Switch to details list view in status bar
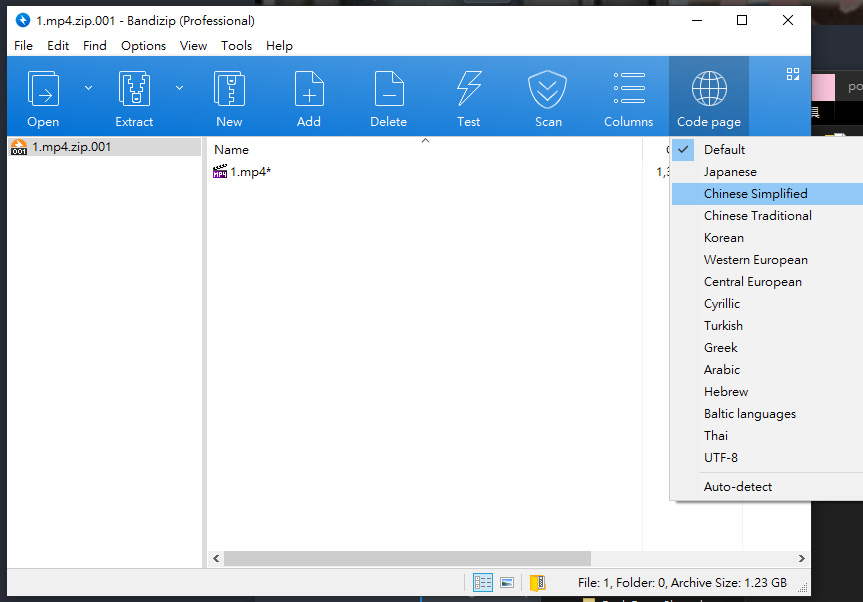Viewport: 863px width, 602px height. pos(483,582)
